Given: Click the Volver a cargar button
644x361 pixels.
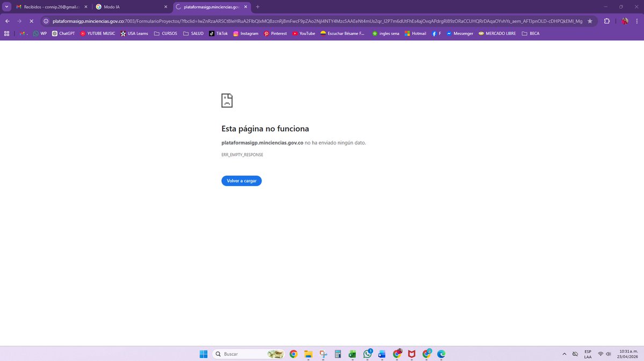Looking at the screenshot, I should pyautogui.click(x=242, y=181).
